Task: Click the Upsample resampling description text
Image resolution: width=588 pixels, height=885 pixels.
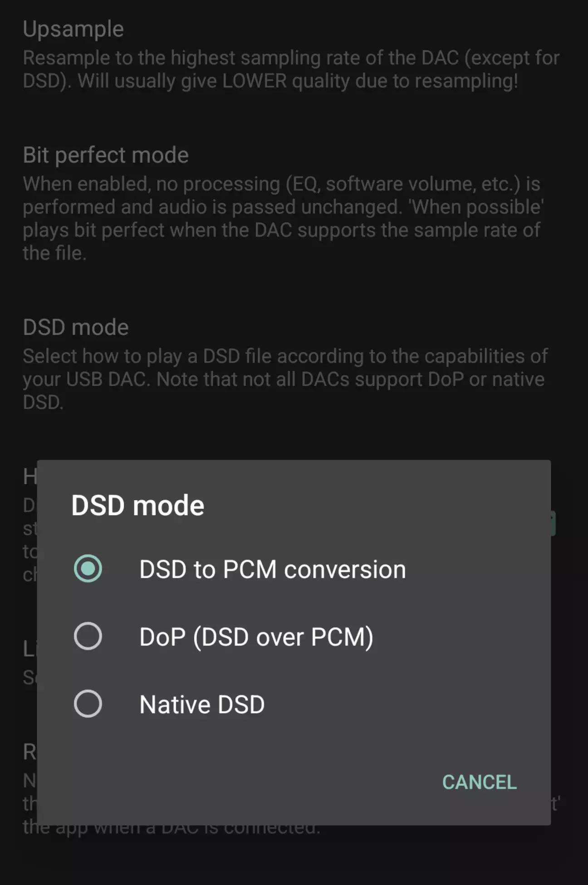Action: click(290, 69)
